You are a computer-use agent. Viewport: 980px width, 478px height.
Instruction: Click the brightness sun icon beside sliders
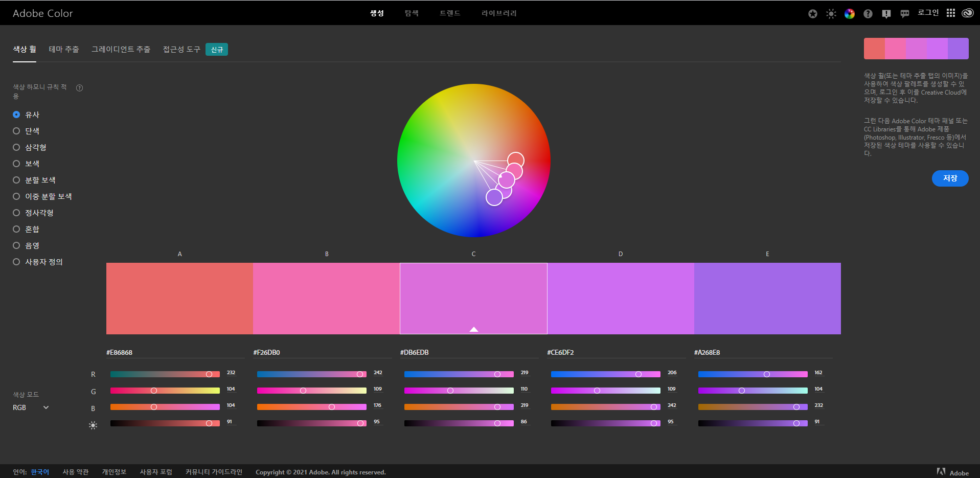pyautogui.click(x=93, y=425)
